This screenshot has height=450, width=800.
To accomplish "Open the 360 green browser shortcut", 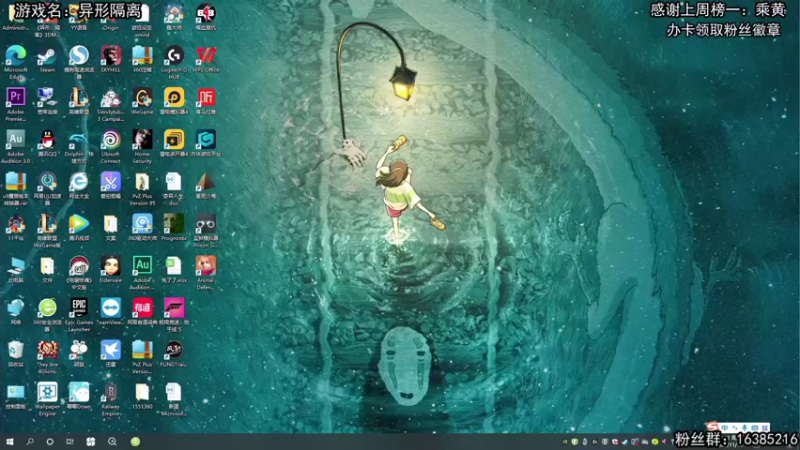I will 47,308.
